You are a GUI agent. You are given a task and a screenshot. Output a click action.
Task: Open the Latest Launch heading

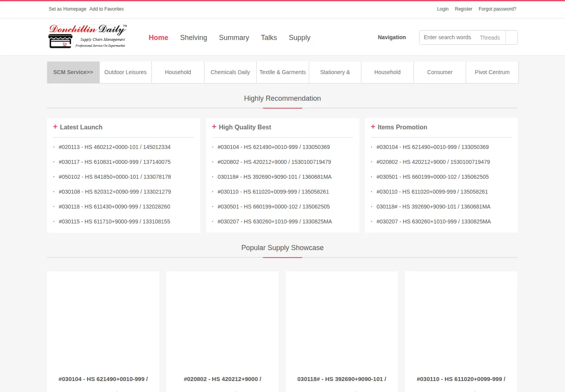tap(81, 127)
